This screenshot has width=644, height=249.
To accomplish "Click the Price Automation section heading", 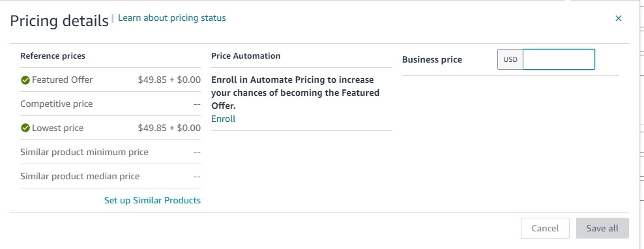I will [246, 56].
